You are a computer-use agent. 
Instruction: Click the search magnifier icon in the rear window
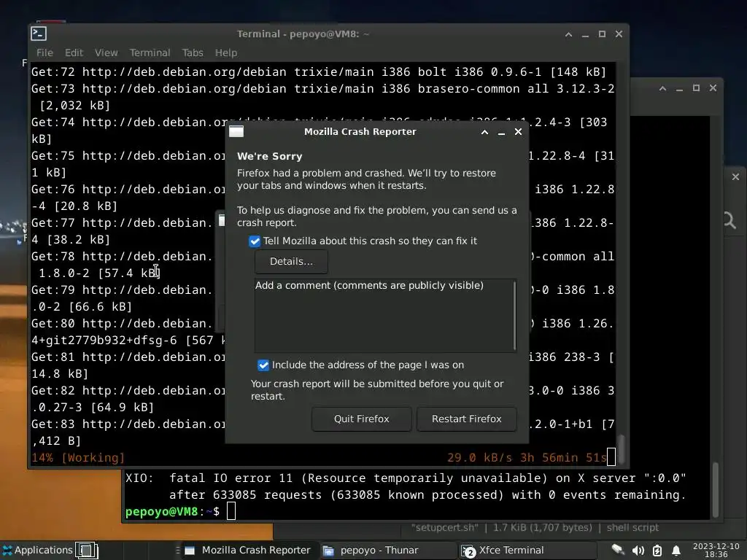(729, 220)
